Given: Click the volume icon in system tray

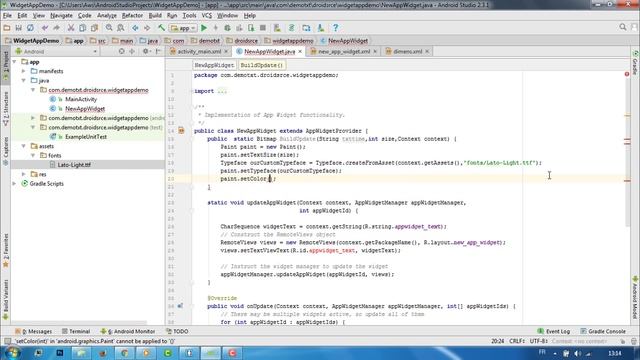Looking at the screenshot, I should [577, 353].
